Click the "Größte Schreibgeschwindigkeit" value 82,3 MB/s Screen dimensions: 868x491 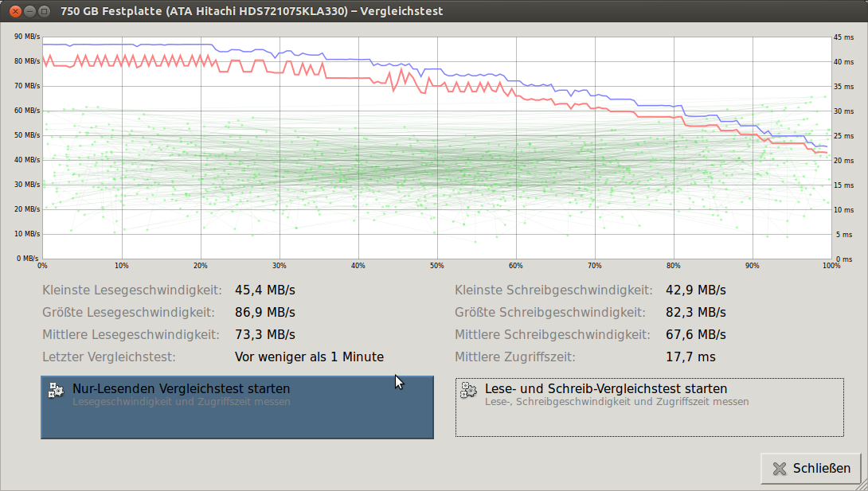695,313
